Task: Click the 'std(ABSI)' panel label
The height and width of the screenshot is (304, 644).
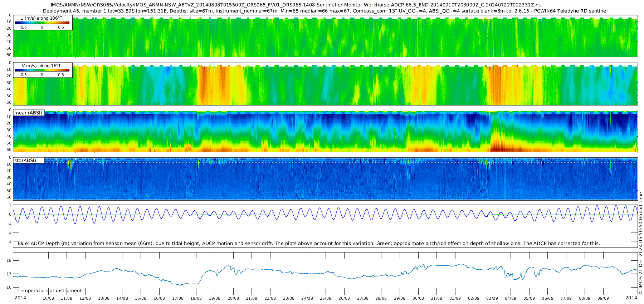Action: point(25,161)
